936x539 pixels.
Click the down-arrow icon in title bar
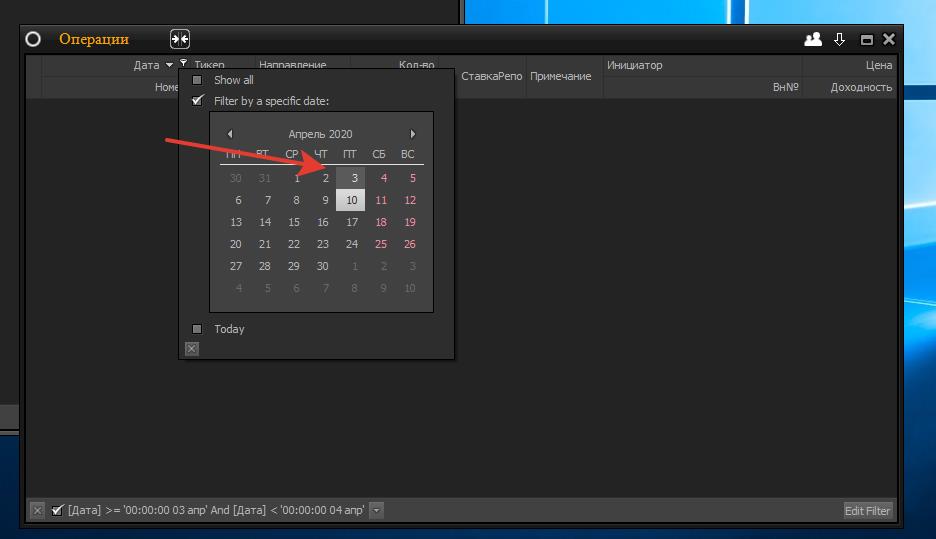(x=840, y=39)
